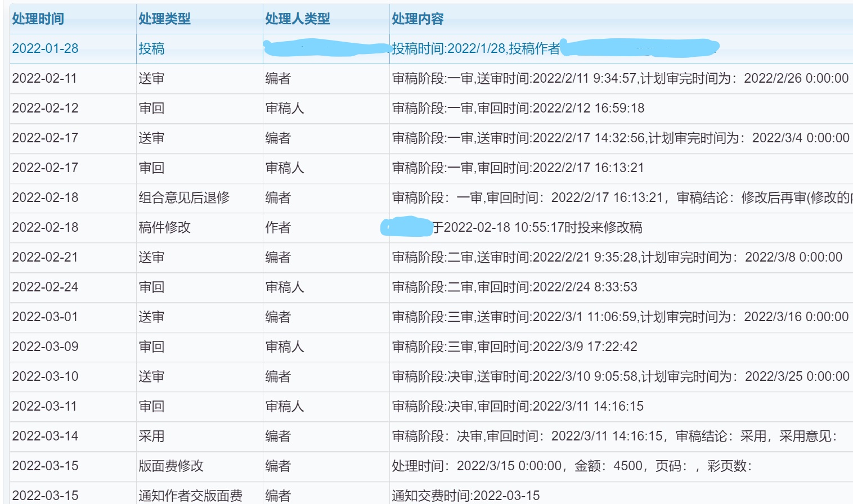The image size is (853, 504).
Task: Click the 处理内容 column header
Action: [417, 19]
